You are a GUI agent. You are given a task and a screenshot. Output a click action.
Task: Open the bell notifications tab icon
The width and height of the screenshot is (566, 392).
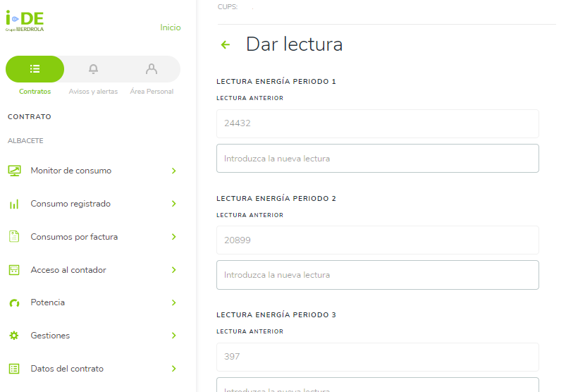click(x=93, y=69)
